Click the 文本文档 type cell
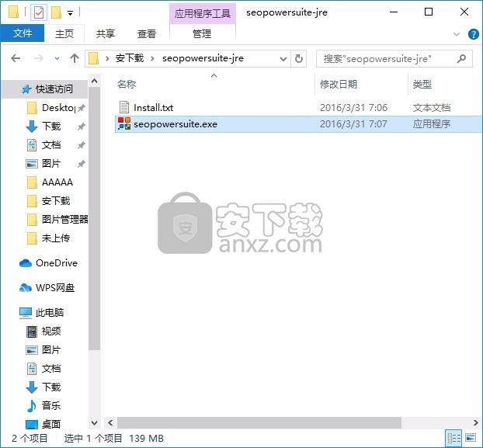The image size is (483, 448). [x=432, y=107]
